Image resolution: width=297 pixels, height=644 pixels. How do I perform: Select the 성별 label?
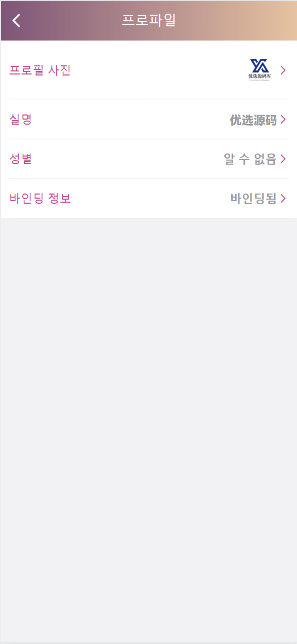[21, 159]
